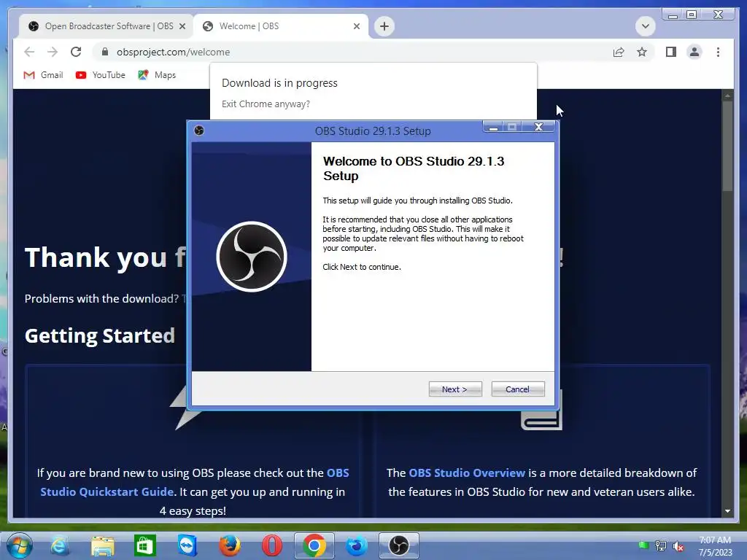747x560 pixels.
Task: Open Thunderbird from taskbar
Action: tap(356, 545)
